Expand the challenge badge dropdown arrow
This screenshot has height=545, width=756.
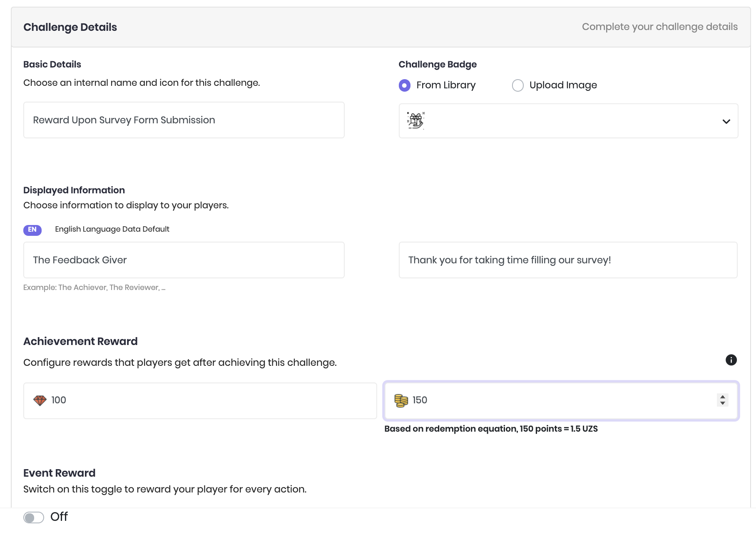click(726, 121)
